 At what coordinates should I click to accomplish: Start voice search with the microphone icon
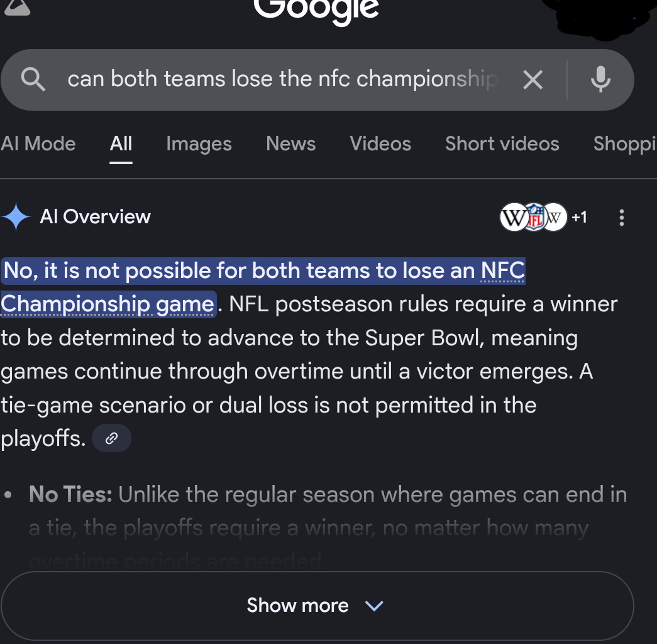[x=600, y=80]
